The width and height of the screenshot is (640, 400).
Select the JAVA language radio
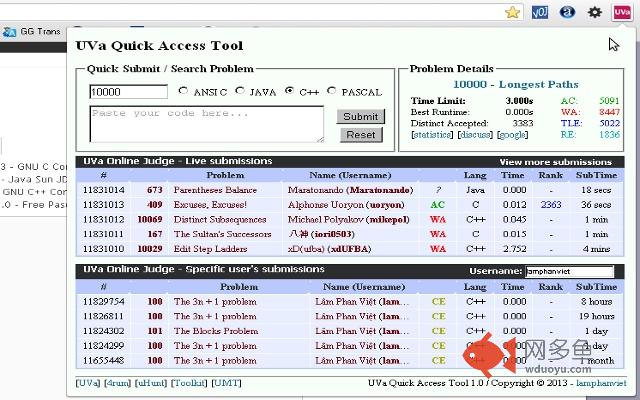click(x=240, y=91)
